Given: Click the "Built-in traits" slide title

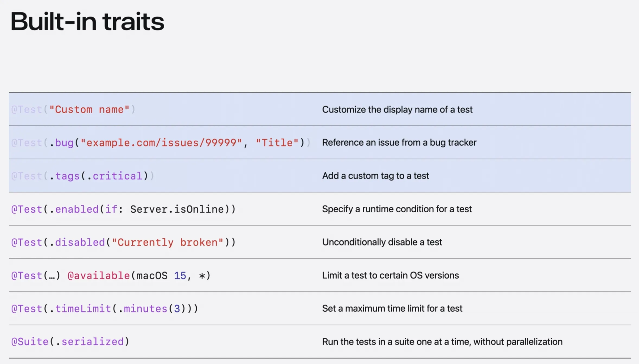Looking at the screenshot, I should point(87,21).
